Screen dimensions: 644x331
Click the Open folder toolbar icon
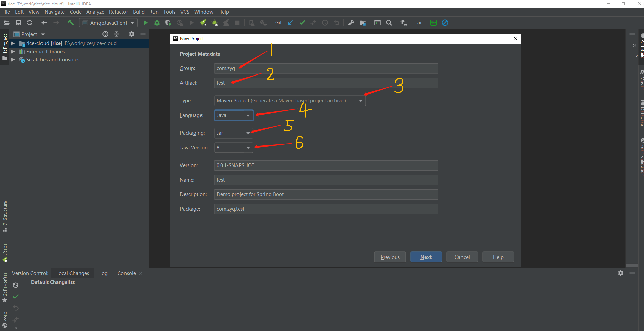(x=7, y=23)
